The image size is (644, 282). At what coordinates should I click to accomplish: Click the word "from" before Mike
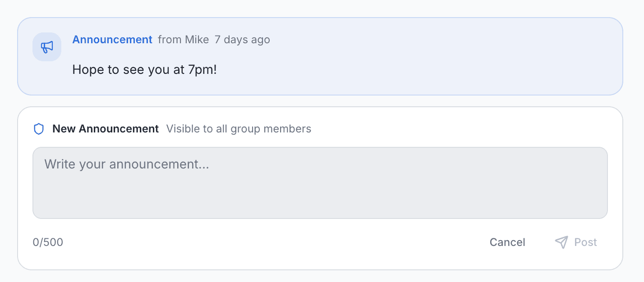[170, 40]
